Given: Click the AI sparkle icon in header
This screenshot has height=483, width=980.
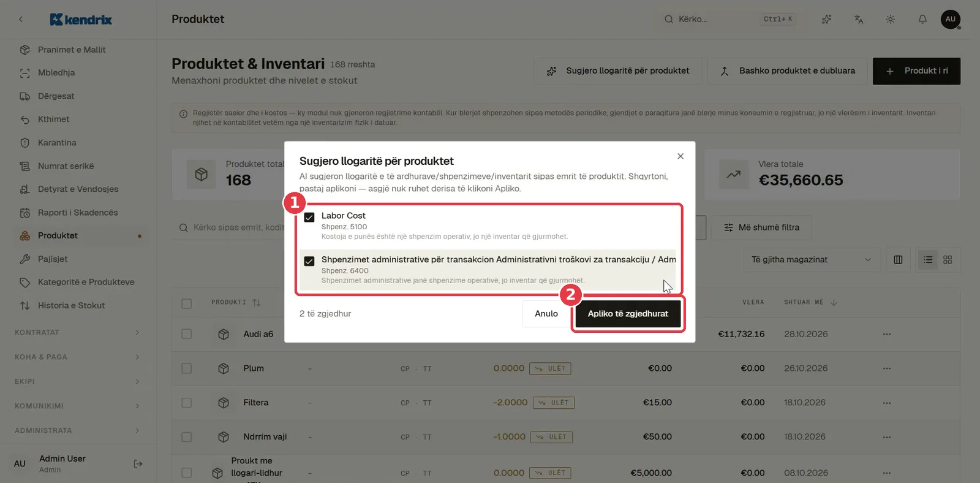Looking at the screenshot, I should 826,19.
